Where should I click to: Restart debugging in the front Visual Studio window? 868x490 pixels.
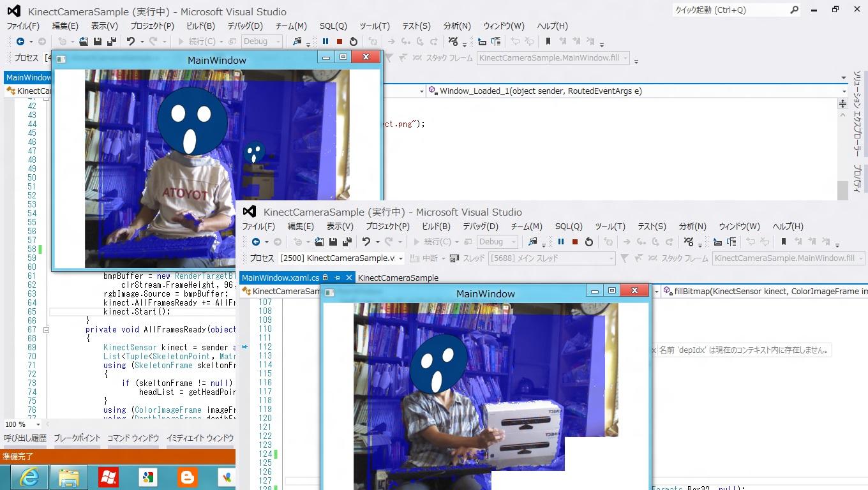coord(589,242)
